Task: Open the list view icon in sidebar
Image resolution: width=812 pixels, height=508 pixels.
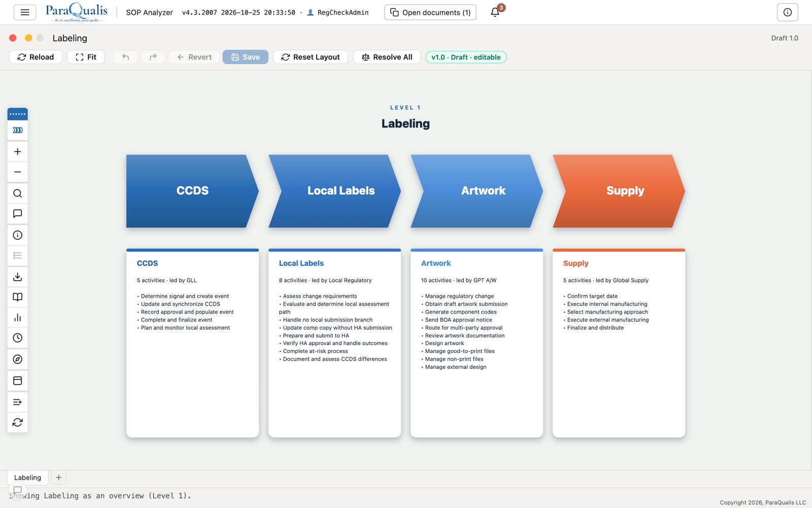Action: (x=18, y=256)
